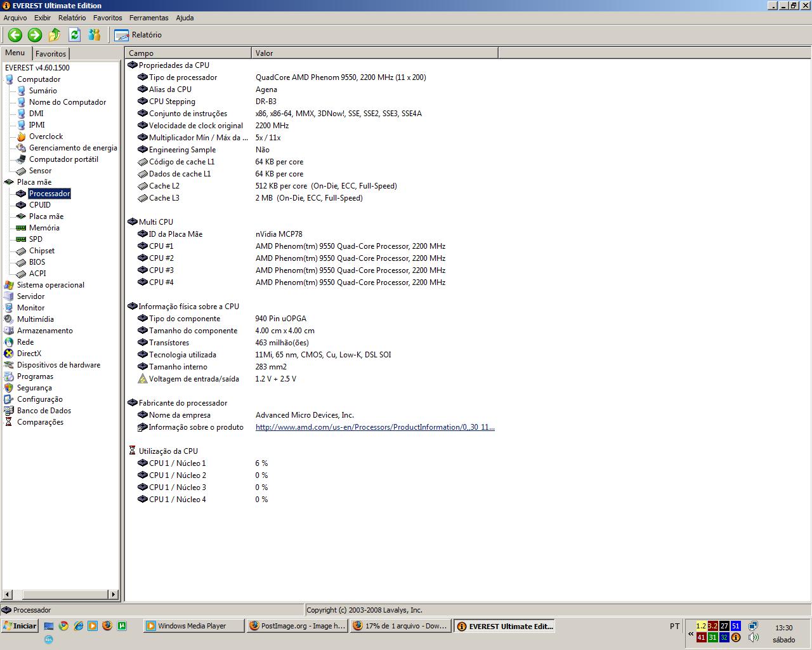Click the Multimídia icon in tree
Image resolution: width=812 pixels, height=650 pixels.
(x=9, y=319)
